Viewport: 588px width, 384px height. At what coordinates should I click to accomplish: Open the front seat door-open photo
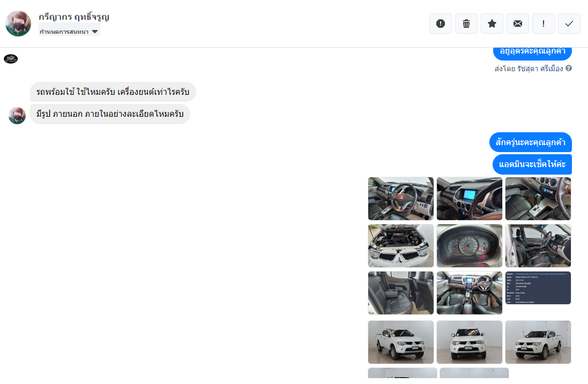pyautogui.click(x=538, y=246)
